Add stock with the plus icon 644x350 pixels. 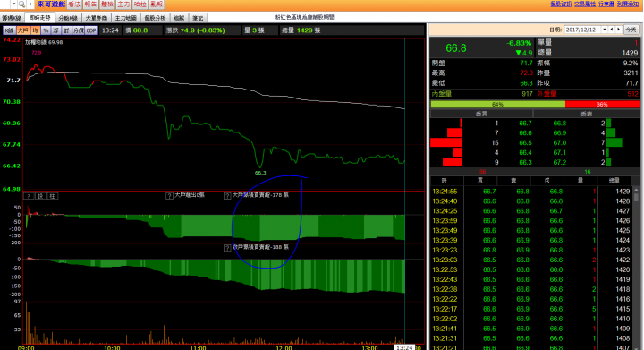30,4
